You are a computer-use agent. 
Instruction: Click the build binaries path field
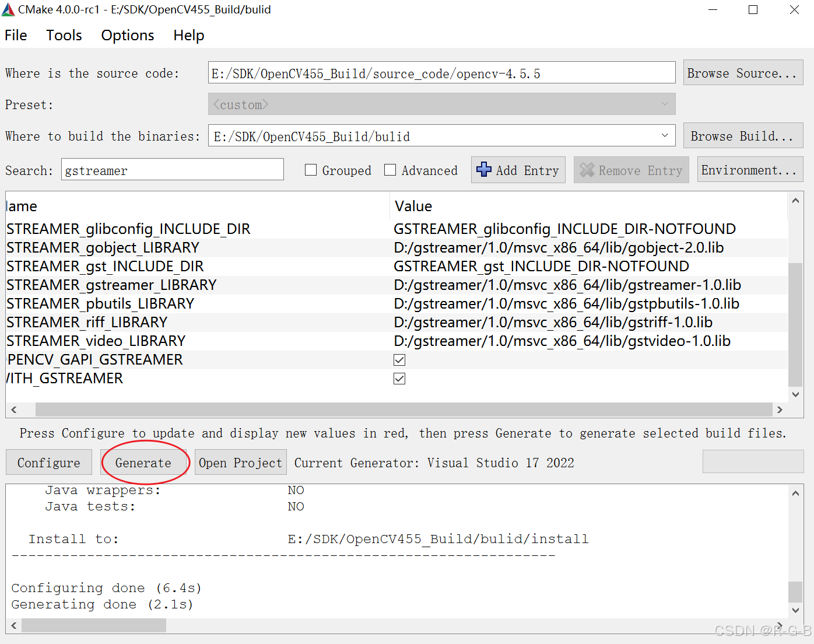click(x=441, y=136)
